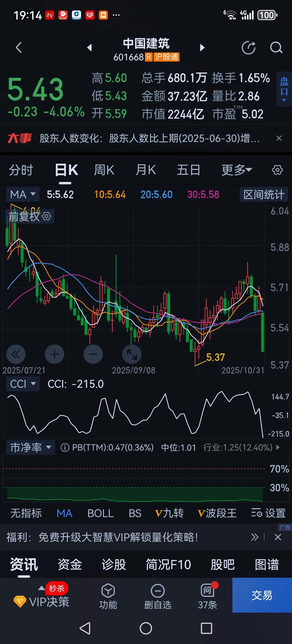
Task: Tap the blue 交易 button
Action: [x=262, y=595]
